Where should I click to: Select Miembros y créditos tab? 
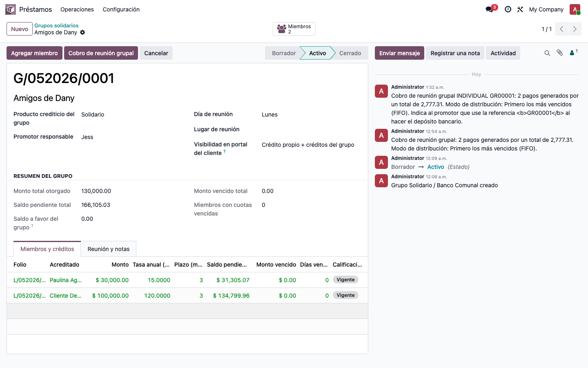point(47,249)
